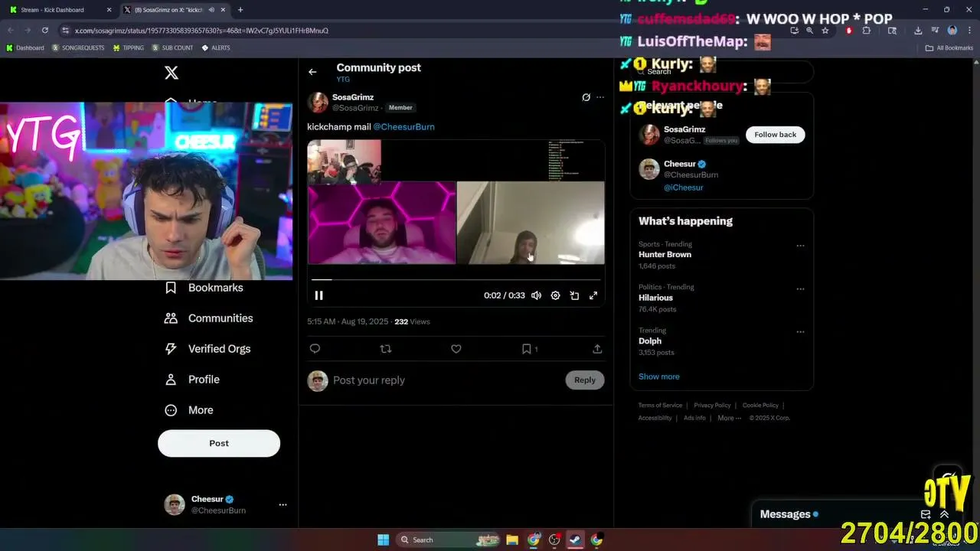Open options for Hilarious trend
Viewport: 980px width, 551px height.
[800, 289]
